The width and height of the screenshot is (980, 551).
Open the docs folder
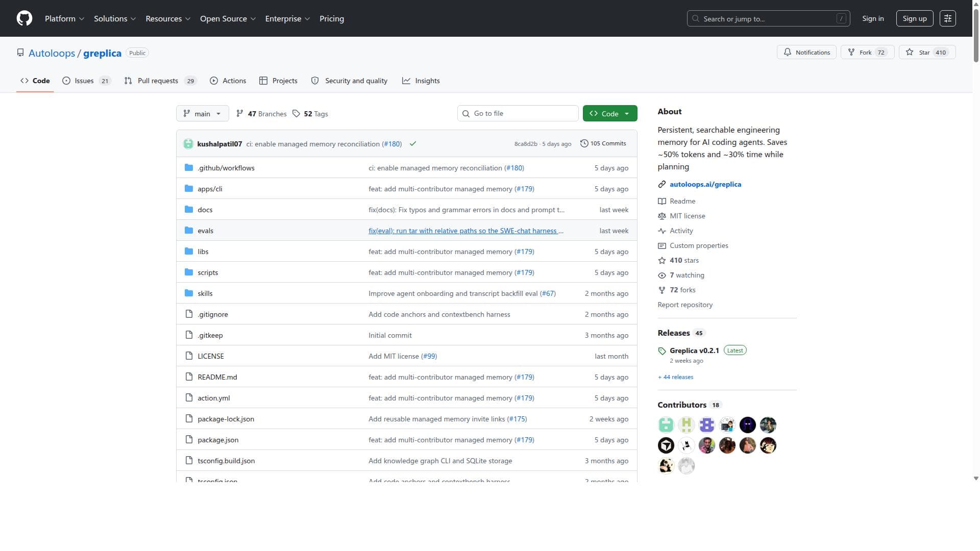205,210
